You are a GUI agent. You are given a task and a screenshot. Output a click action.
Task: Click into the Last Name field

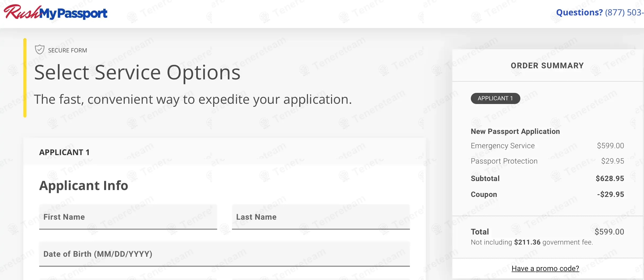(x=321, y=217)
